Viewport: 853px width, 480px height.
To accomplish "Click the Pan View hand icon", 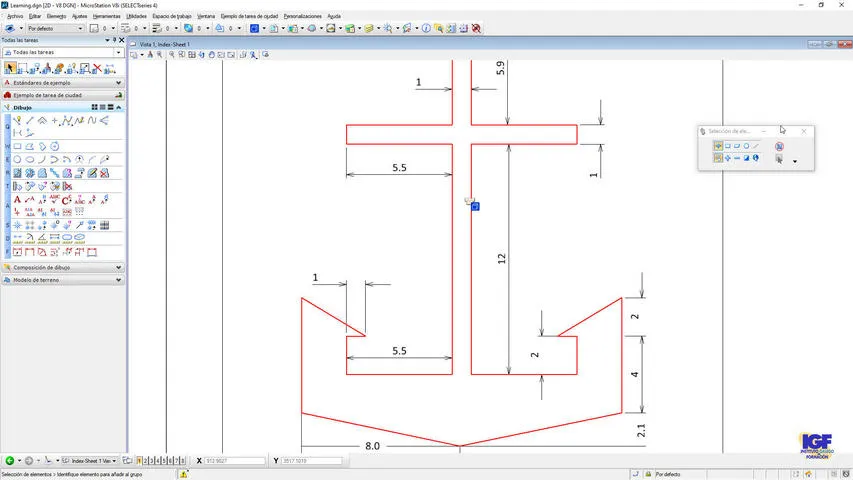I will coord(212,55).
